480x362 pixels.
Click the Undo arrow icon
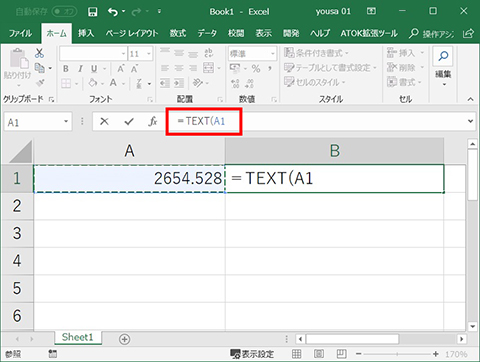pyautogui.click(x=113, y=12)
